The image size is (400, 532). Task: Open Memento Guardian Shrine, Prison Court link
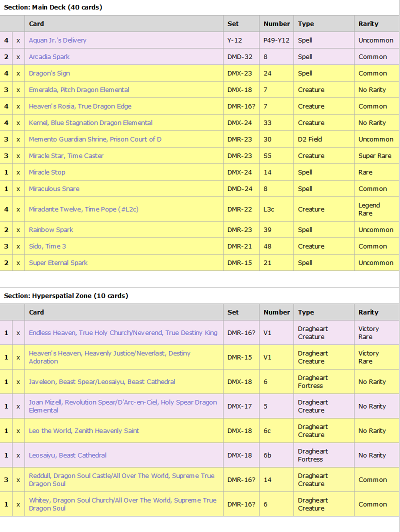pos(95,139)
